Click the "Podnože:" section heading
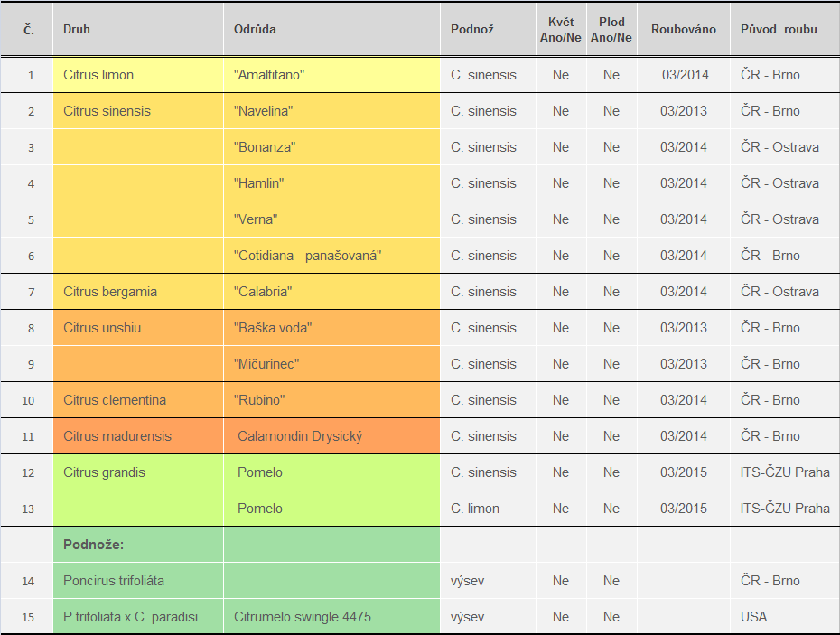The image size is (840, 635). pyautogui.click(x=94, y=545)
